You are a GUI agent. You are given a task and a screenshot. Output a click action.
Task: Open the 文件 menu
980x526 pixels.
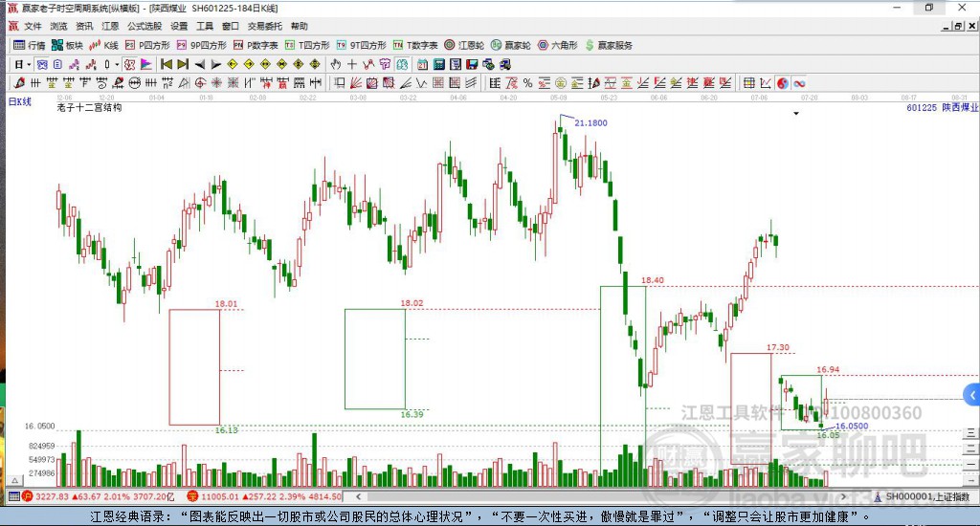[33, 26]
